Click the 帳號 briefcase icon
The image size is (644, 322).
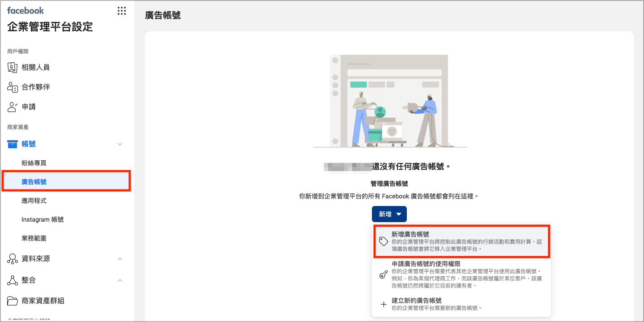[13, 144]
